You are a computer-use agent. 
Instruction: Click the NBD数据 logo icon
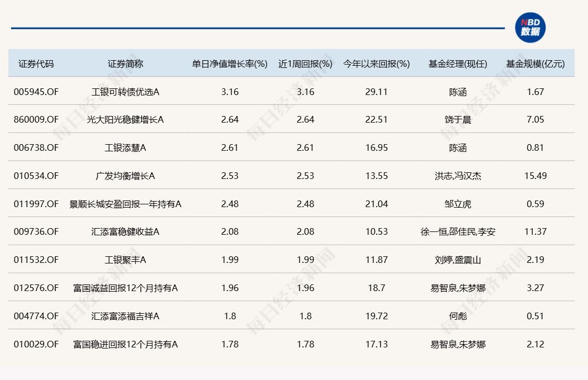[x=530, y=28]
